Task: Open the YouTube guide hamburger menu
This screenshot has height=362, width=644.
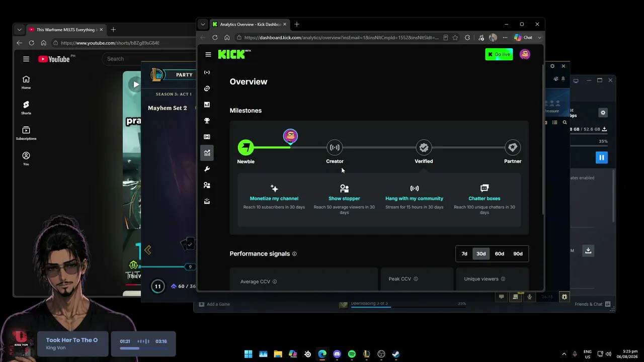Action: click(26, 59)
